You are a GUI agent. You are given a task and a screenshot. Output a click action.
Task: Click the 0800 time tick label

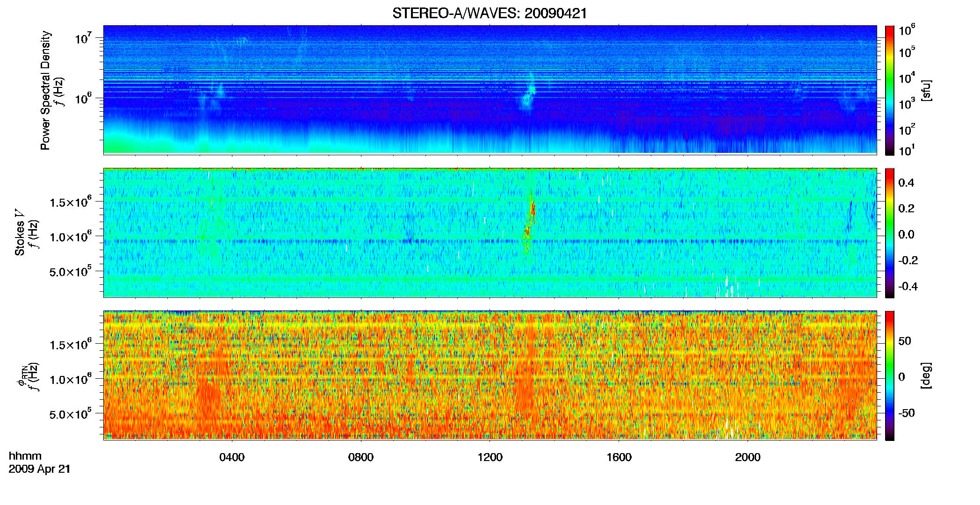(361, 457)
